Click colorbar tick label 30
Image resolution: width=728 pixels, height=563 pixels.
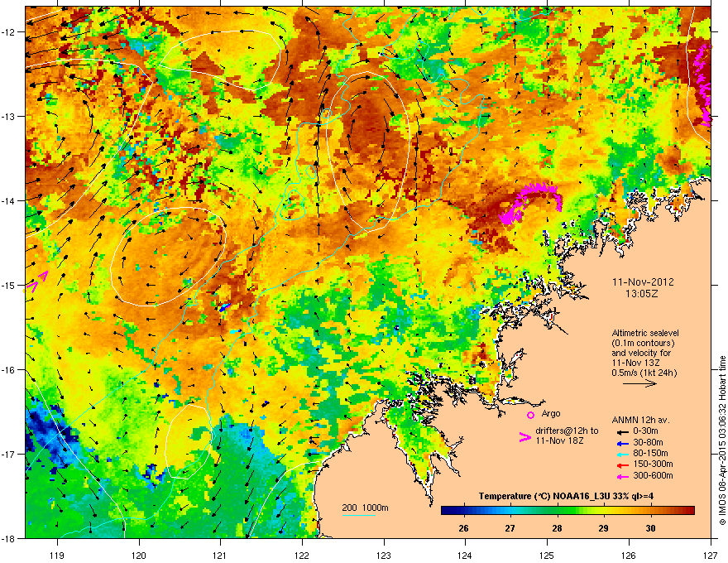point(650,528)
